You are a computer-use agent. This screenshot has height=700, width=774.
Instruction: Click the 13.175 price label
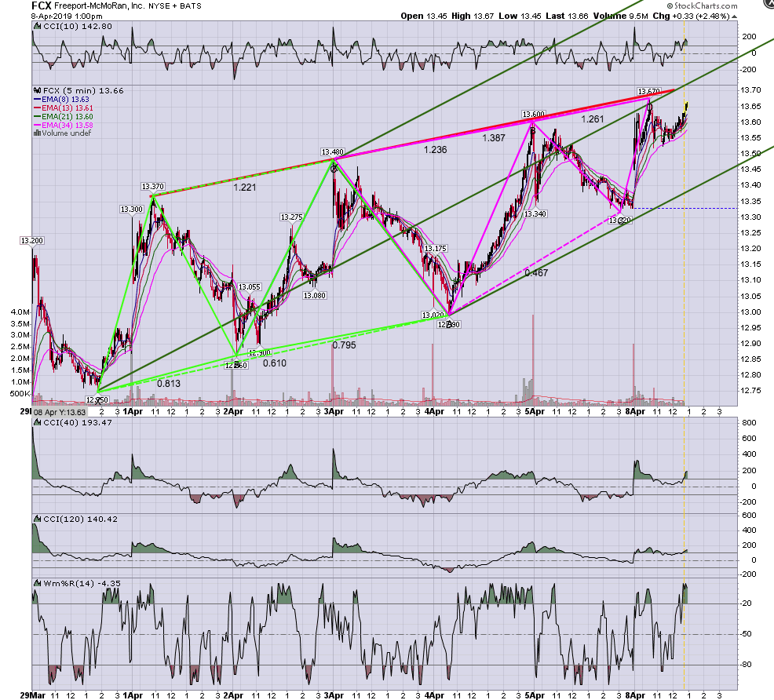436,248
